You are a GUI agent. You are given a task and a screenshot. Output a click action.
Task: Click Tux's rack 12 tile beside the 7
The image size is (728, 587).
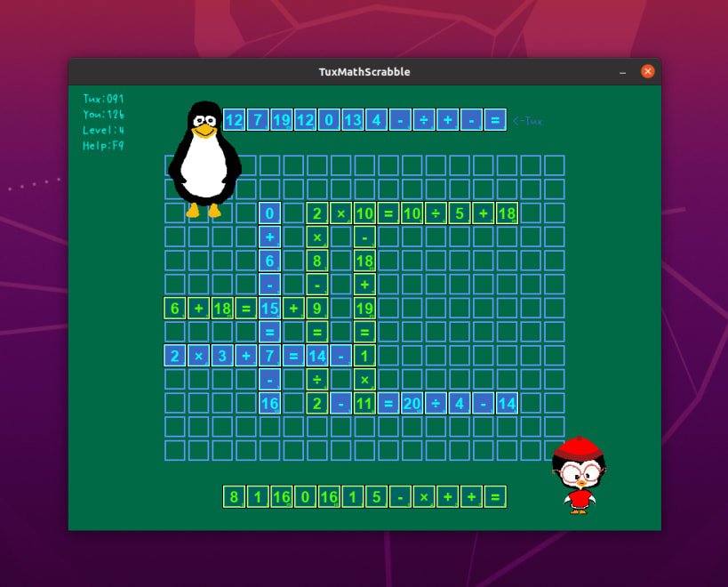pos(234,120)
